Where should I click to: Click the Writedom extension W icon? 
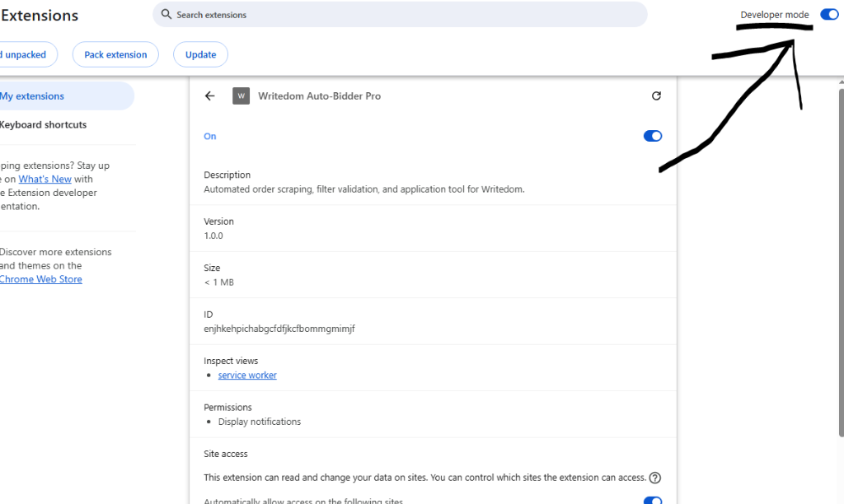241,96
